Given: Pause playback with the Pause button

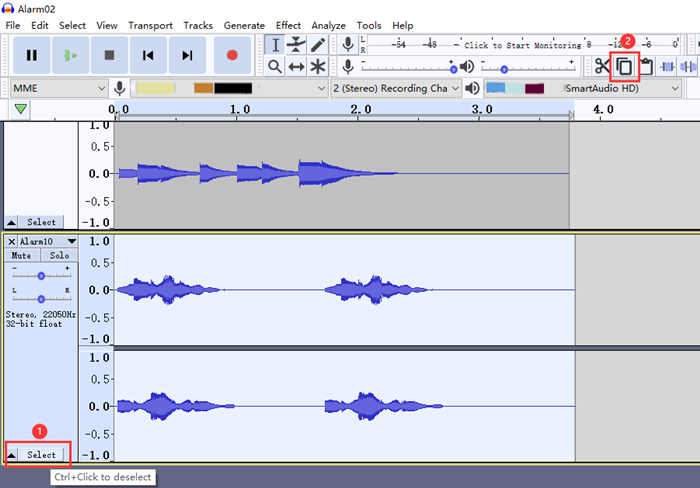Looking at the screenshot, I should point(31,55).
